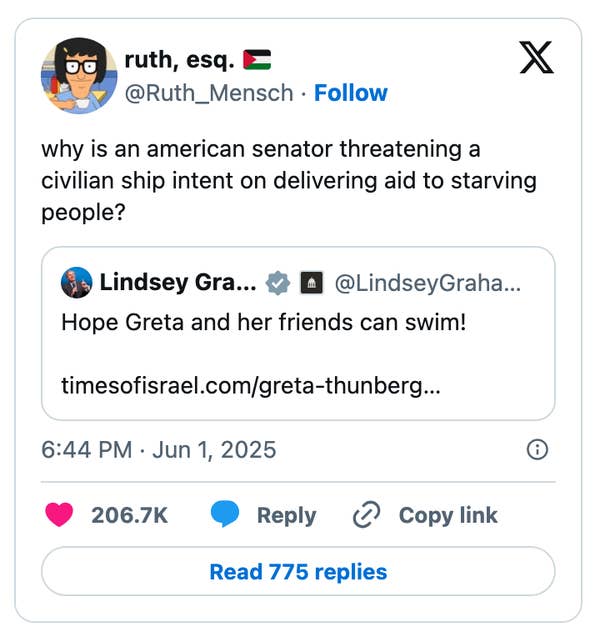This screenshot has height=642, width=600.
Task: Click the Palestinian flag emoji
Action: [257, 60]
